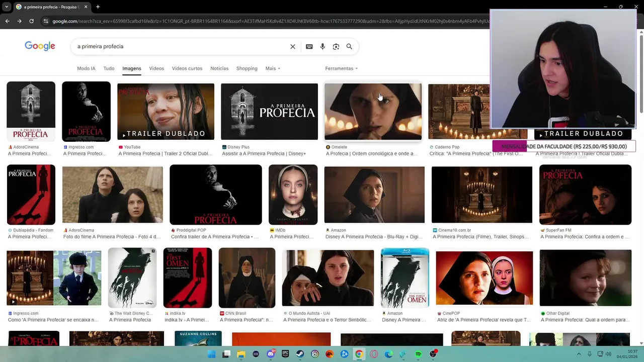Screen dimensions: 644x362
Task: Open the Disney Plus 'Assistir a A Primeira Profecia' result
Action: [264, 153]
